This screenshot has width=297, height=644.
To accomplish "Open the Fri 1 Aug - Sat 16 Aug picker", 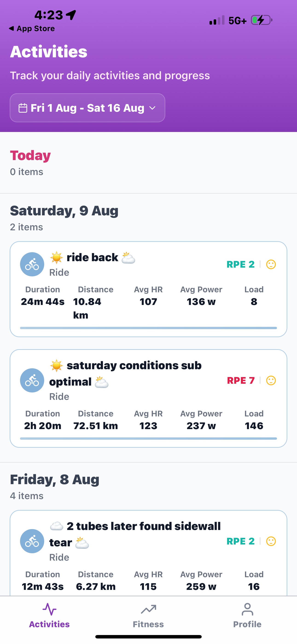I will [87, 108].
